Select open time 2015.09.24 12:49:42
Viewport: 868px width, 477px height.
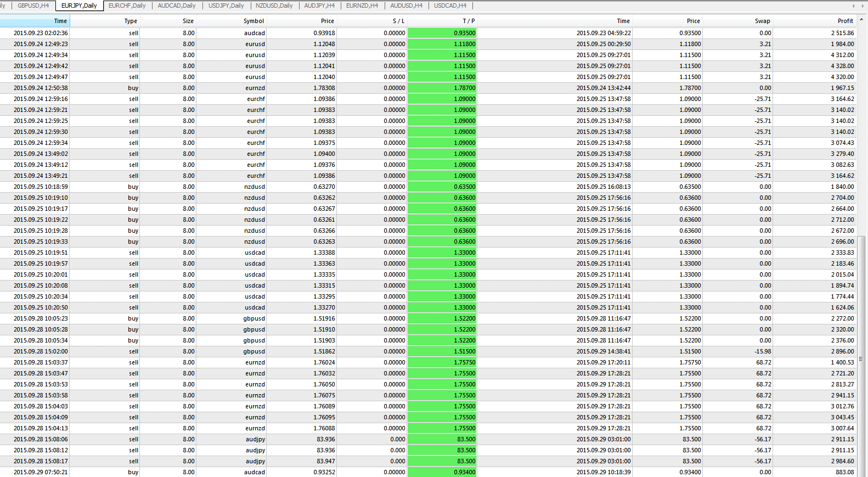(41, 66)
